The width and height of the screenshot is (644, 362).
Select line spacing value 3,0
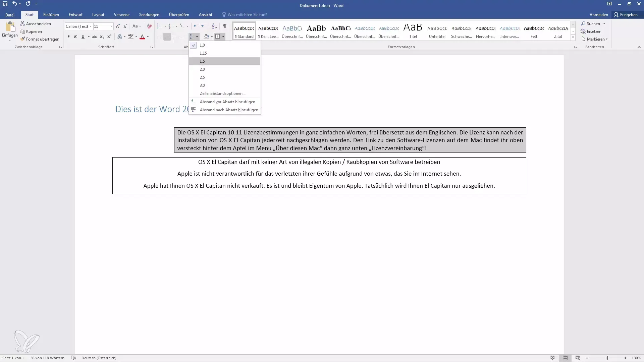point(203,85)
